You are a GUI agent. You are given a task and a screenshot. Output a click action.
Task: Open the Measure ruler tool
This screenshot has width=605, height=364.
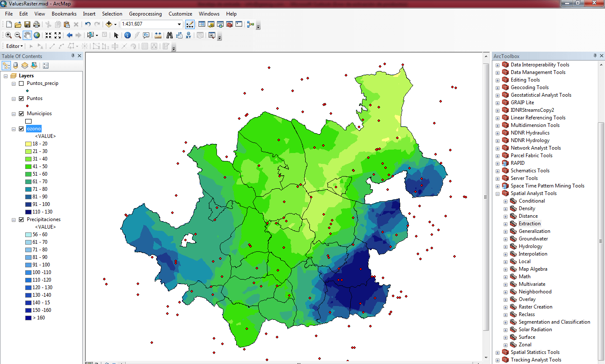(x=158, y=35)
